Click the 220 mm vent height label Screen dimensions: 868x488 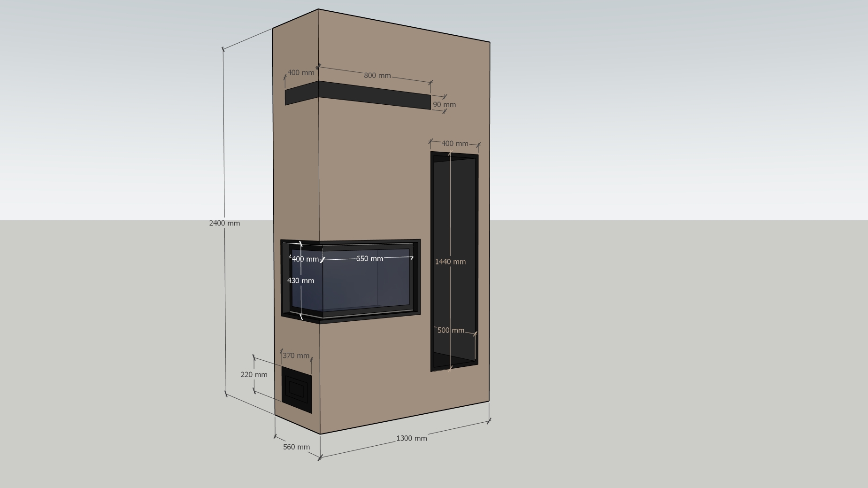(x=253, y=374)
